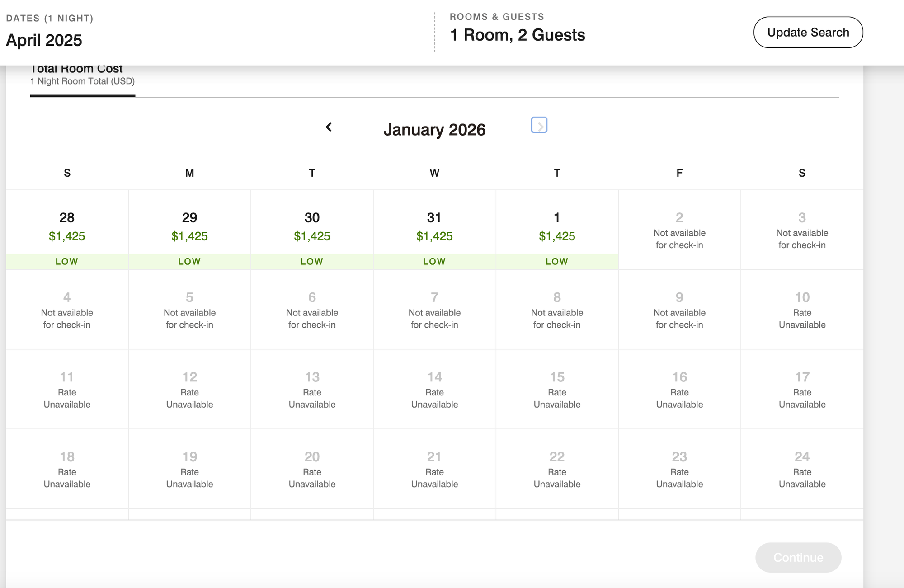Select December 31 check-in date
The image size is (904, 588).
[434, 230]
